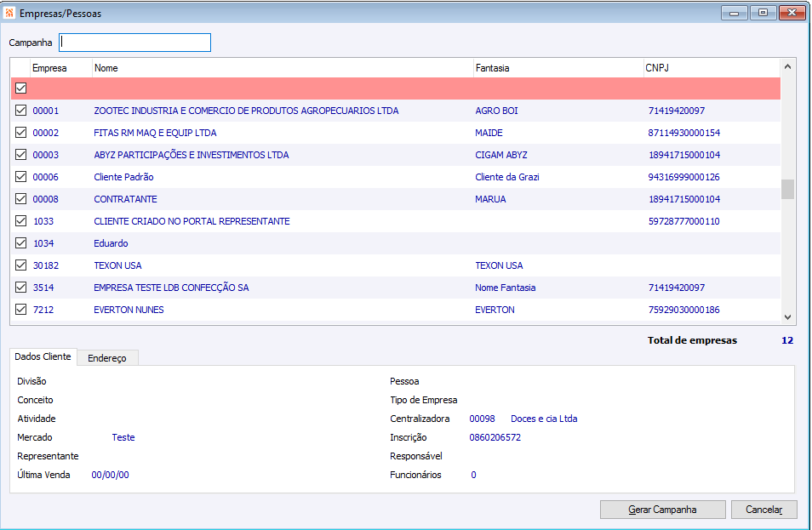Viewport: 812px width, 530px height.
Task: Select ZOOTEC INDUSTRIA E COMERCIO company name
Action: (247, 111)
